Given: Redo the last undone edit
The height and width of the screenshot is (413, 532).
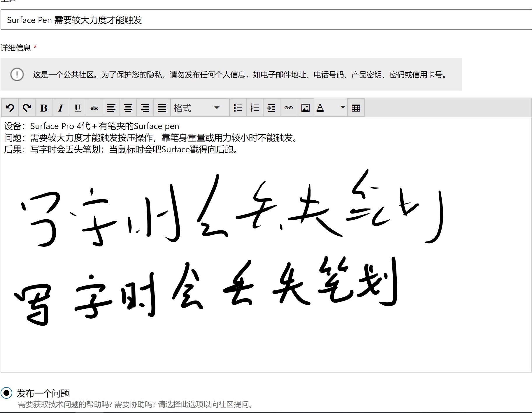Looking at the screenshot, I should (x=27, y=108).
